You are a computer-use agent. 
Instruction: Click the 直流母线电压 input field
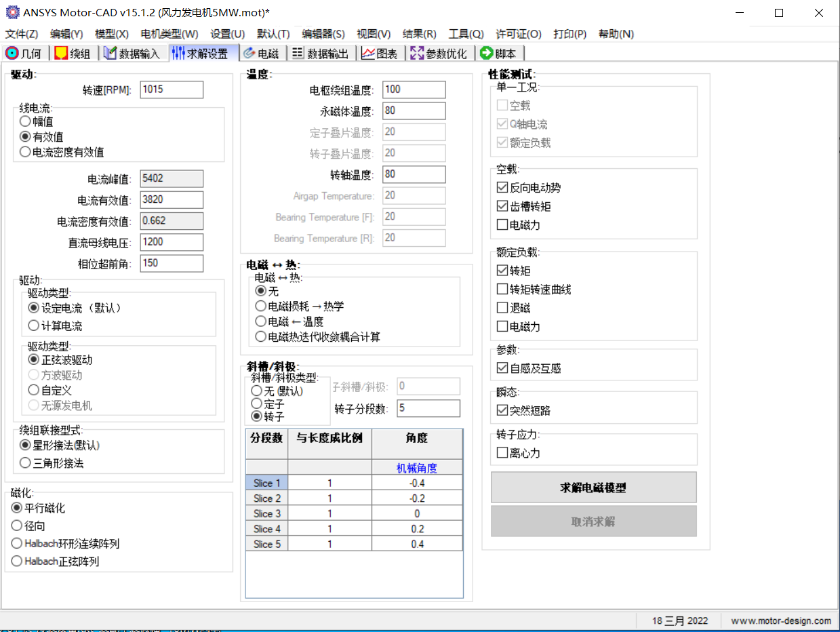point(172,242)
